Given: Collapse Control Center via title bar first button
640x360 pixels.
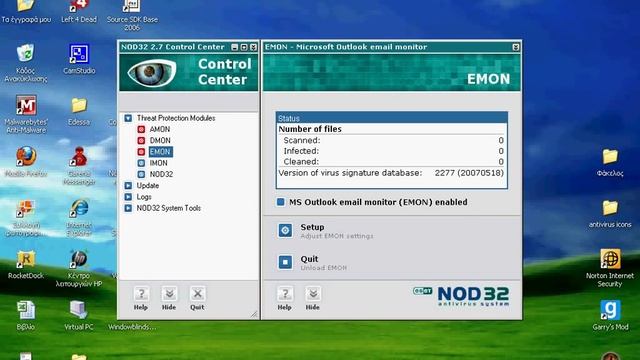Looking at the screenshot, I should pos(235,47).
